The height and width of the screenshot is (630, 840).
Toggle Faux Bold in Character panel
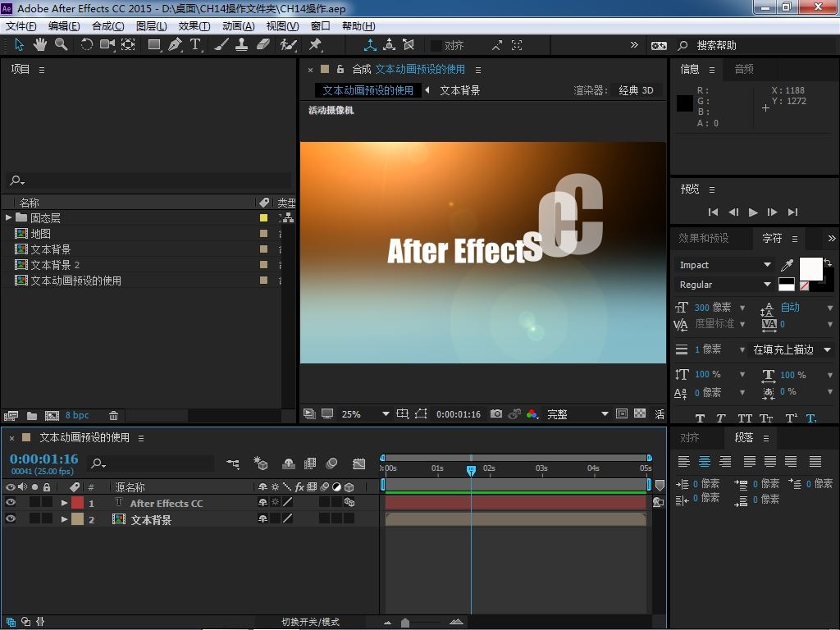(700, 418)
